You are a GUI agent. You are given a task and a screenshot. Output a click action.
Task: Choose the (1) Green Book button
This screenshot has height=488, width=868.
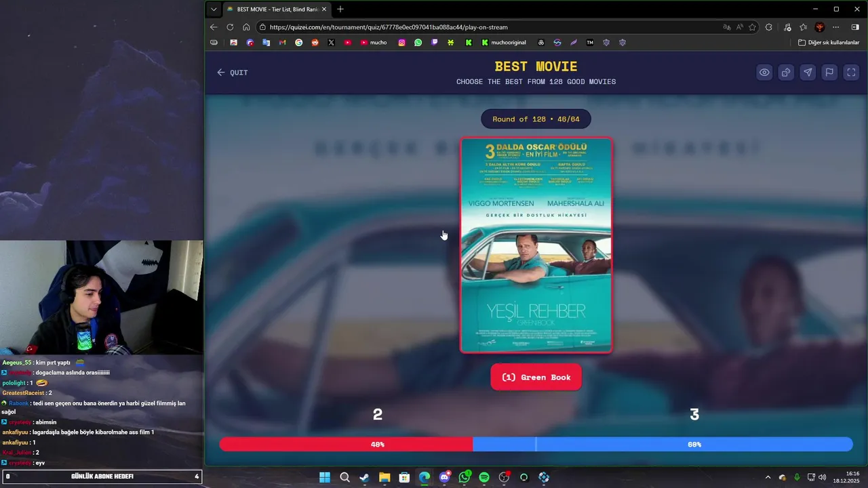click(x=536, y=377)
